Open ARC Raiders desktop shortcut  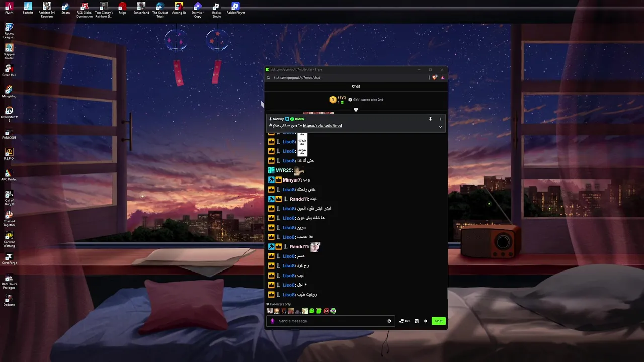(9, 175)
